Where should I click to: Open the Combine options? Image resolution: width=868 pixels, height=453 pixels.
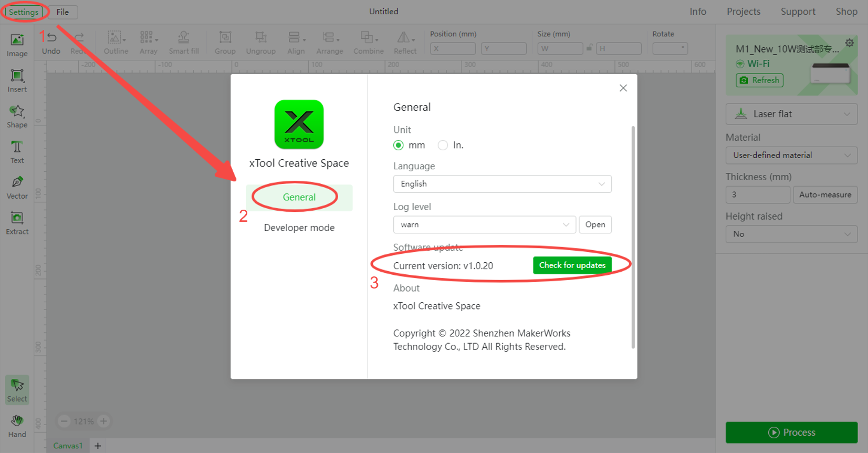(369, 43)
